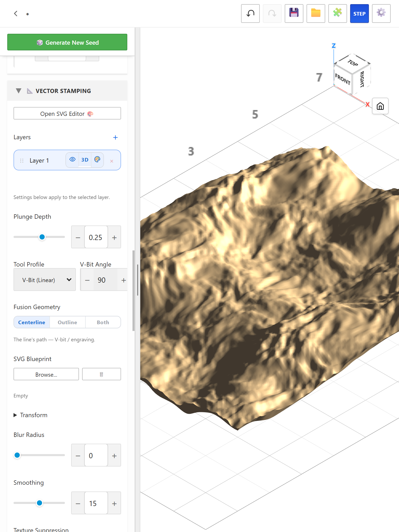Viewport: 399px width, 532px height.
Task: Increase Smoothing with plus
Action: click(114, 503)
